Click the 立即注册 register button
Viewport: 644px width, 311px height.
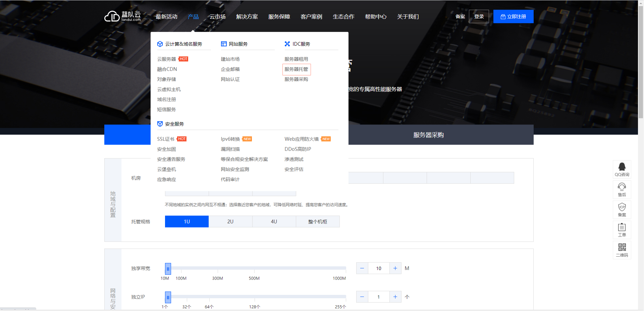[513, 16]
